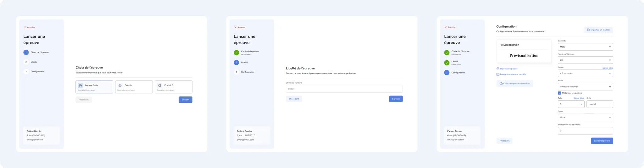Click Saisie libre next to Temps
This screenshot has width=644, height=168.
point(608,68)
